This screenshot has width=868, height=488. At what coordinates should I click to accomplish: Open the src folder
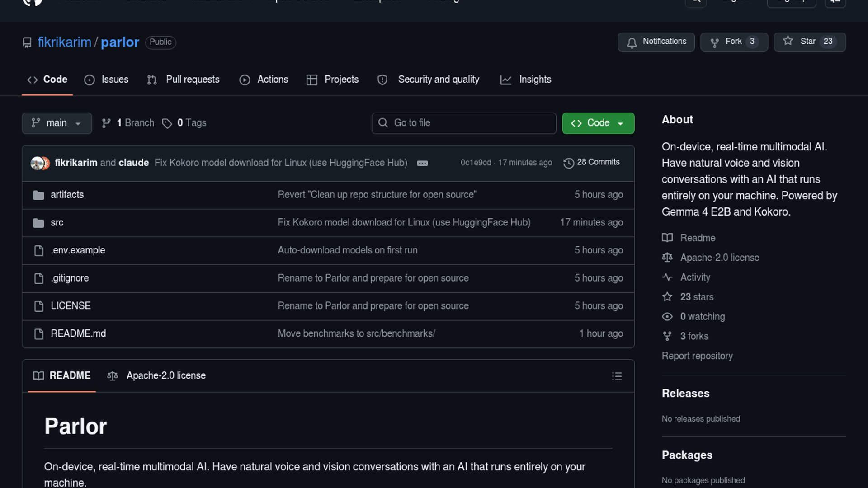[x=57, y=223]
